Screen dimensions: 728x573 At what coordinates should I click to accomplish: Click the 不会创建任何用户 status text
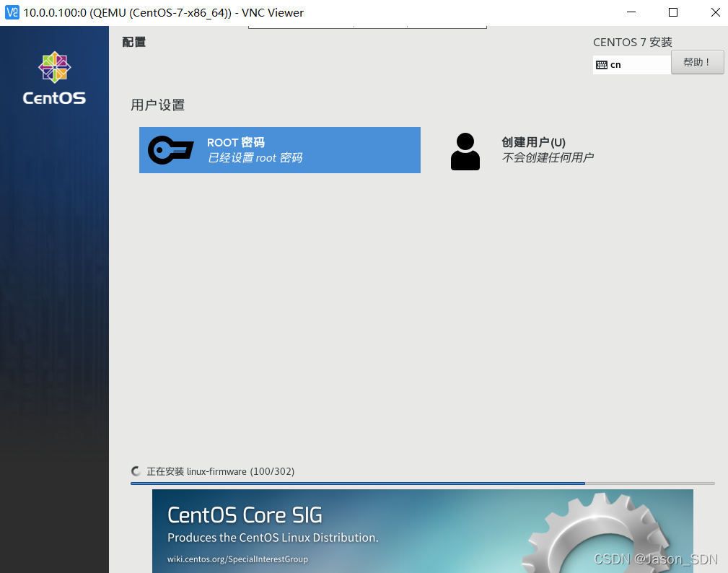click(548, 158)
